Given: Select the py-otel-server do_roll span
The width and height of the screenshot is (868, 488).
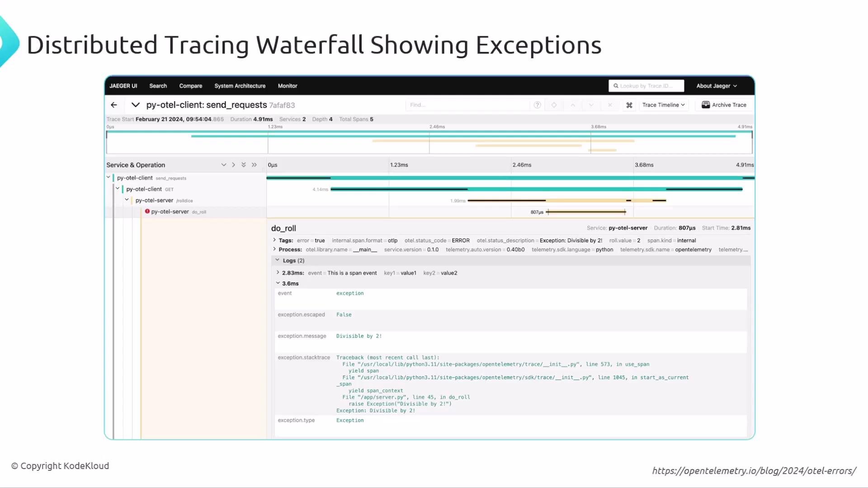Looking at the screenshot, I should pos(179,211).
